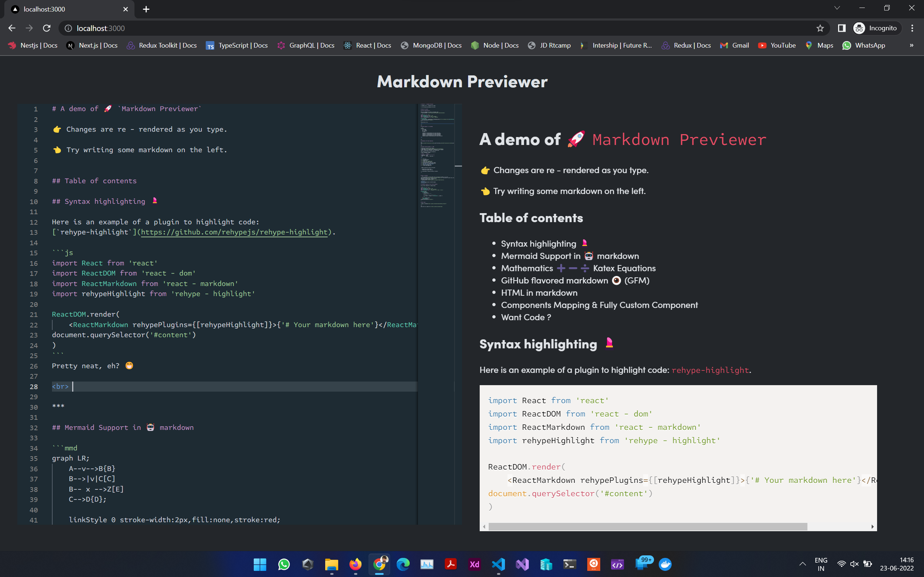
Task: Open Visual Studio Code from taskbar
Action: 498,564
